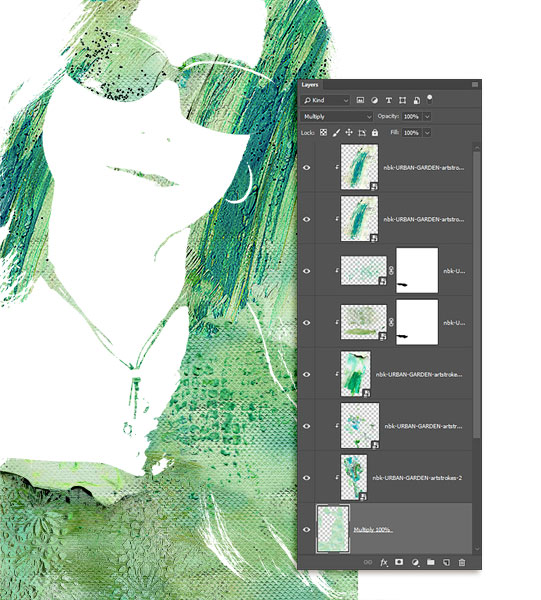
Task: Hide the nbk-URBAN-GARDEN-artstroke... layer
Action: pyautogui.click(x=306, y=374)
